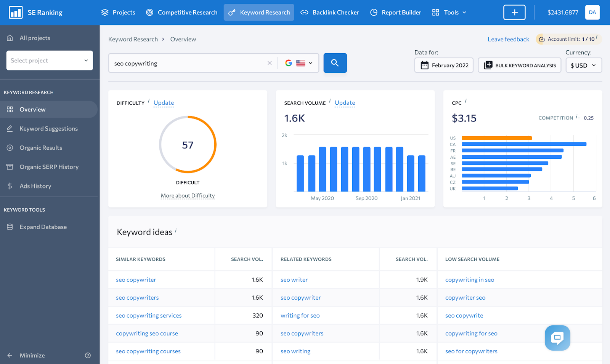Open the DA account avatar

[x=592, y=13]
